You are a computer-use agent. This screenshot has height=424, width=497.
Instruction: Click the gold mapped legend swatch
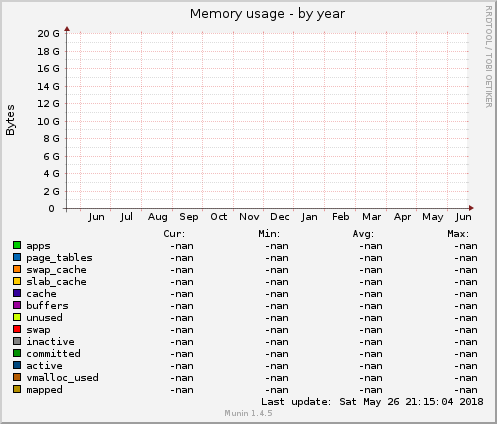17,389
